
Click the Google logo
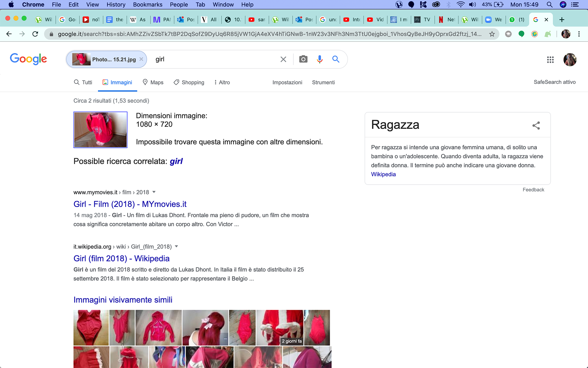coord(28,59)
